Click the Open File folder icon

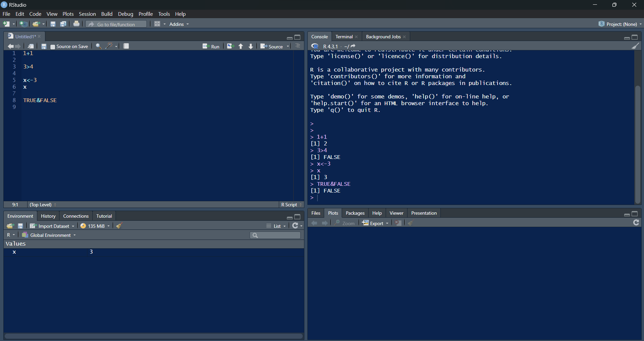(36, 24)
